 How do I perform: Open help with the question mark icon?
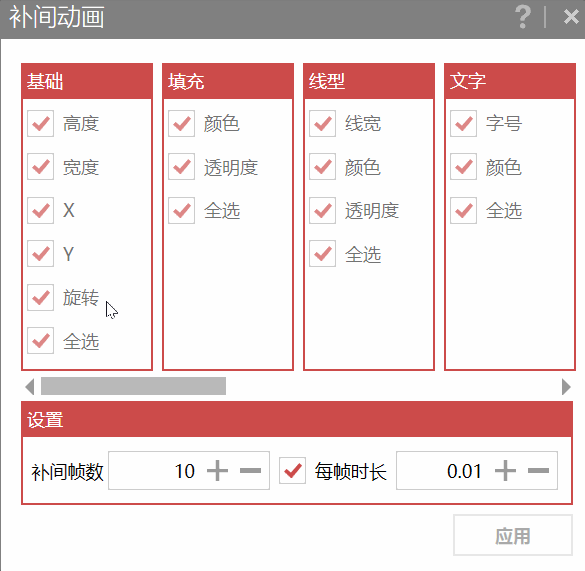pos(523,17)
